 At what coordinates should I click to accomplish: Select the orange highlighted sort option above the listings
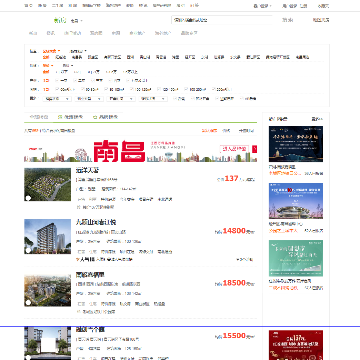(x=209, y=131)
